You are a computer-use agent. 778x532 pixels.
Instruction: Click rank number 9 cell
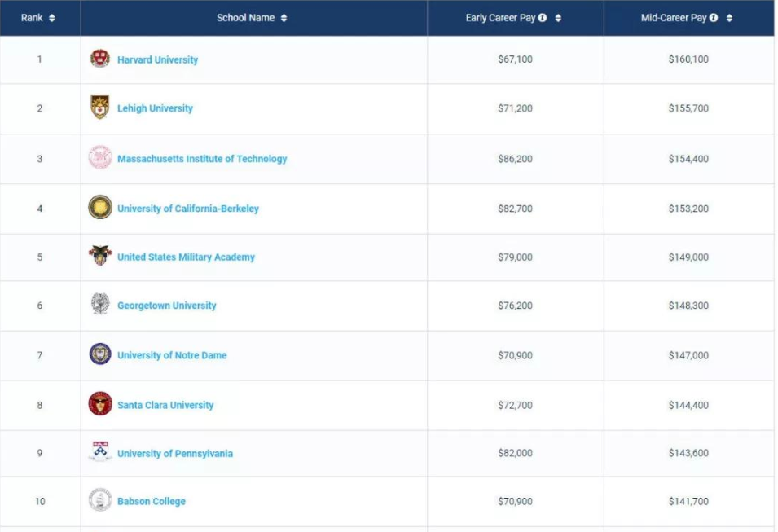coord(40,453)
